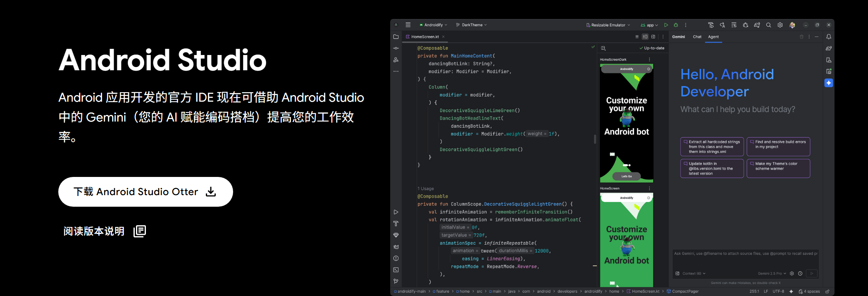868x296 pixels.
Task: Open the Build hammer tool window
Action: 396,224
